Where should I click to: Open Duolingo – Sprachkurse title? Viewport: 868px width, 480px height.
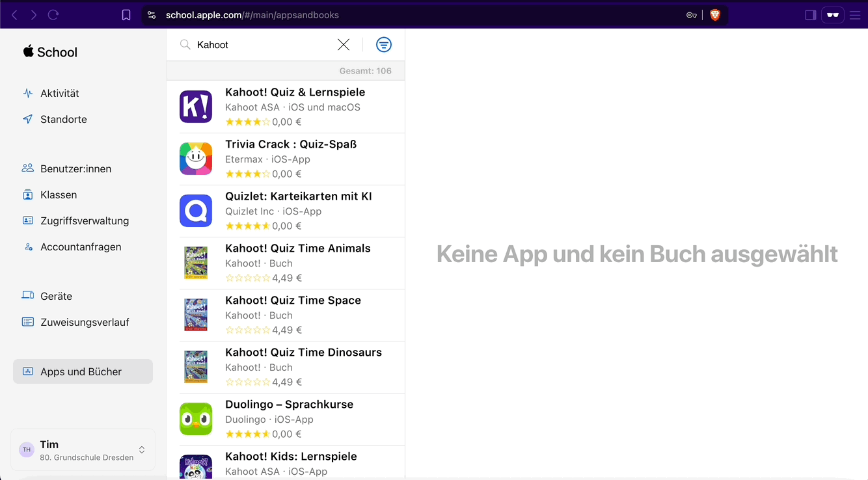[290, 405]
